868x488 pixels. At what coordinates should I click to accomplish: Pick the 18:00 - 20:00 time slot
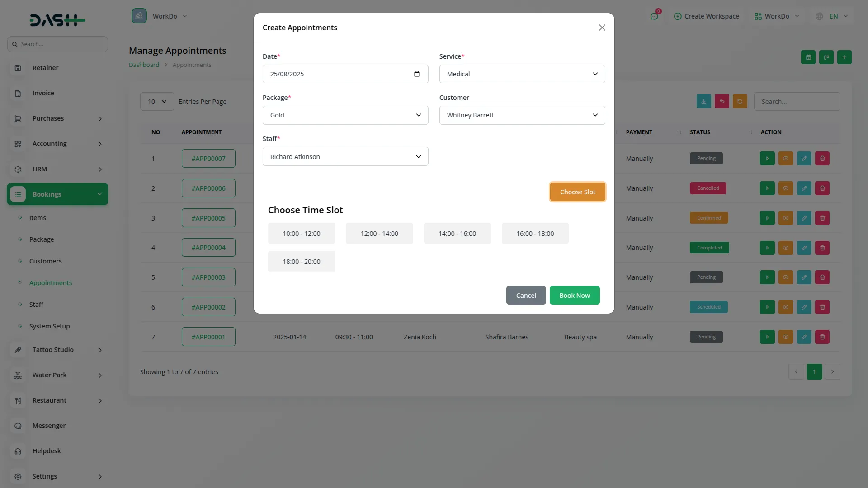coord(301,262)
